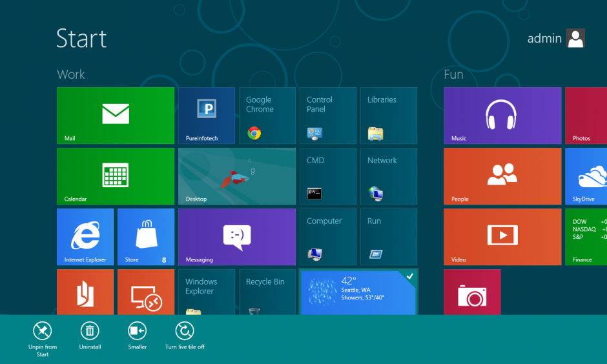Open the Music tile

502,116
